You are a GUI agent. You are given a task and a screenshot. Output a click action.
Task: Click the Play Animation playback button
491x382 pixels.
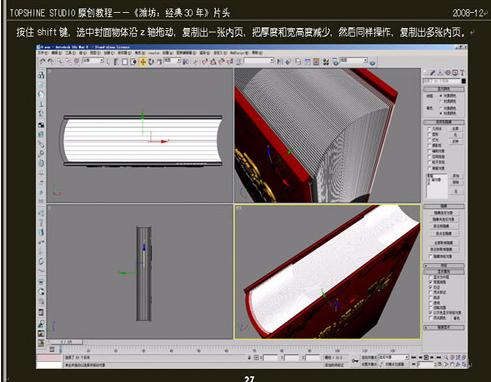coord(426,357)
